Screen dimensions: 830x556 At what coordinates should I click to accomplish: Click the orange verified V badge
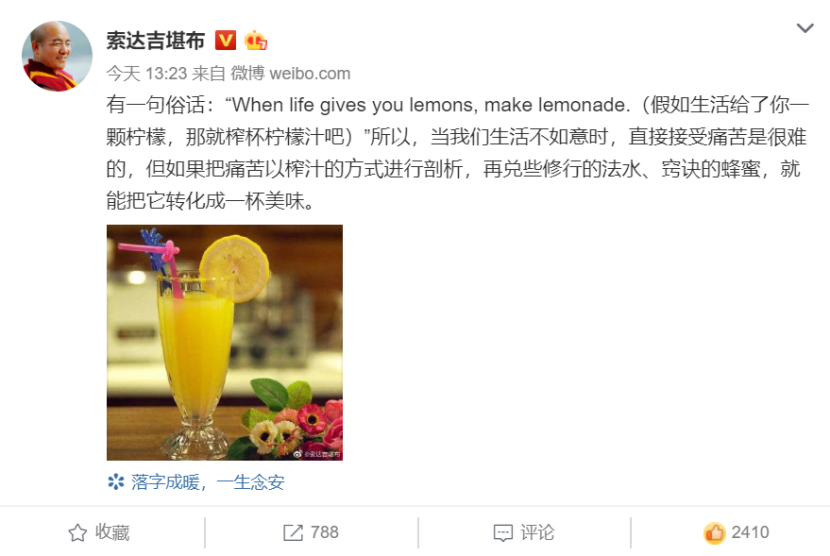click(225, 40)
